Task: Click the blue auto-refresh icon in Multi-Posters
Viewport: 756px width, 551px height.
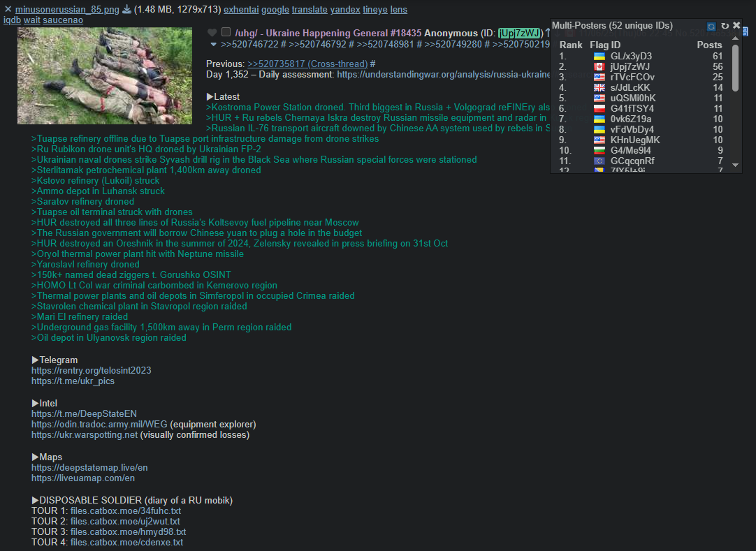Action: (711, 26)
